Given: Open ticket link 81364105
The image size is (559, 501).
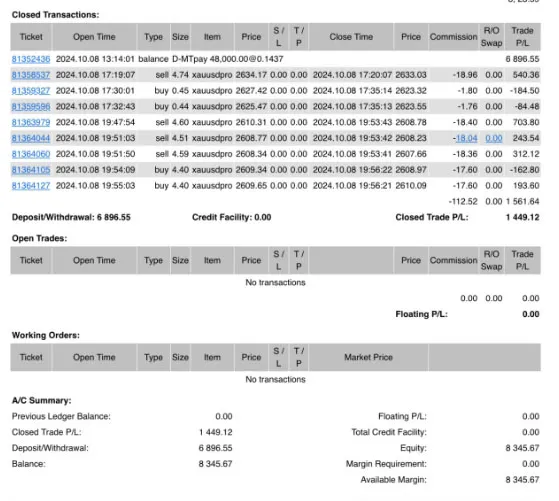Looking at the screenshot, I should [x=31, y=170].
